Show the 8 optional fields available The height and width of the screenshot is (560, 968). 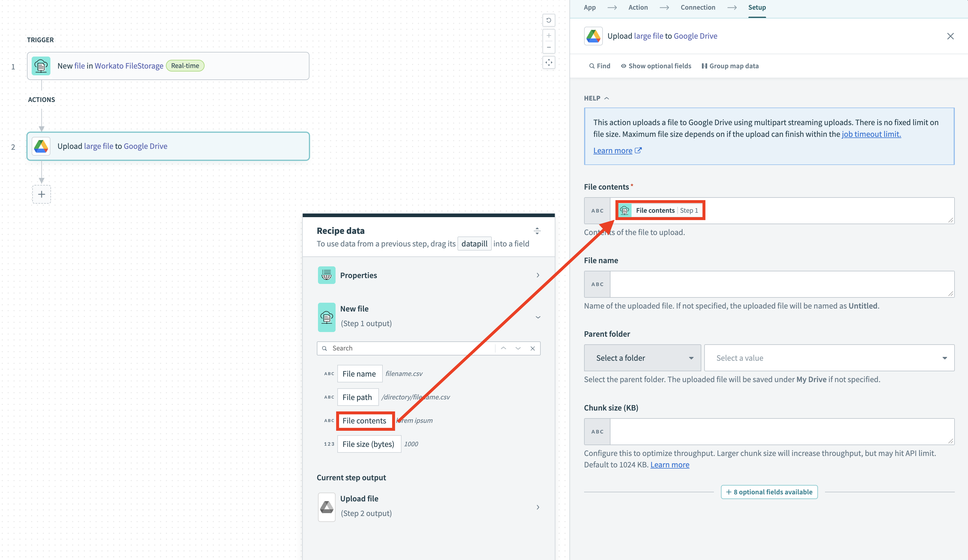tap(769, 492)
